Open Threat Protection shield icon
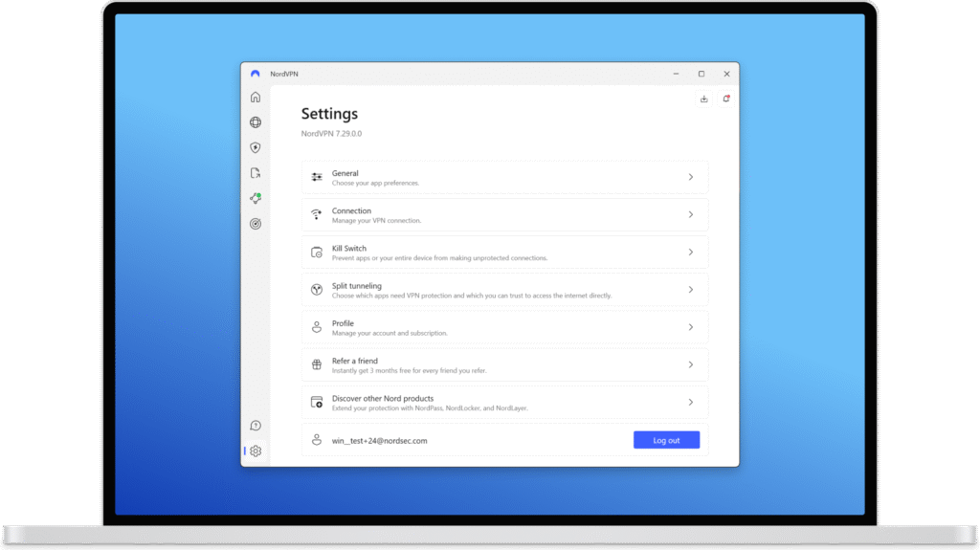Viewport: 980px width, 550px height. 256,148
